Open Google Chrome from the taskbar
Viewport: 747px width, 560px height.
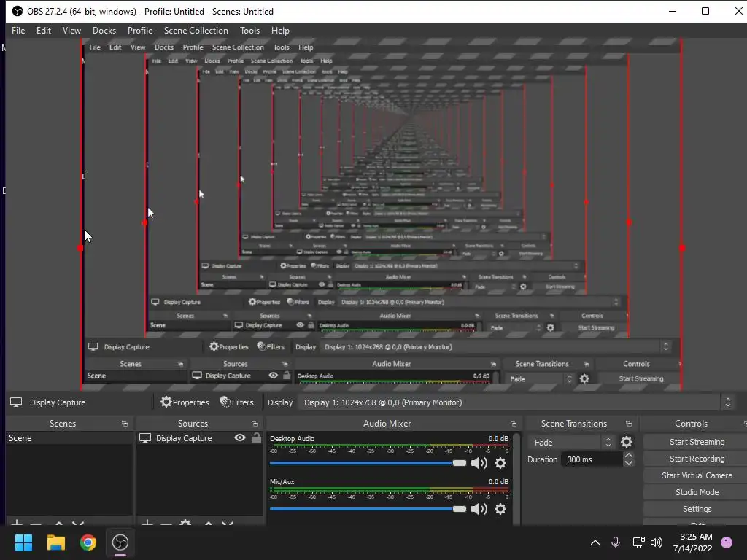tap(88, 542)
